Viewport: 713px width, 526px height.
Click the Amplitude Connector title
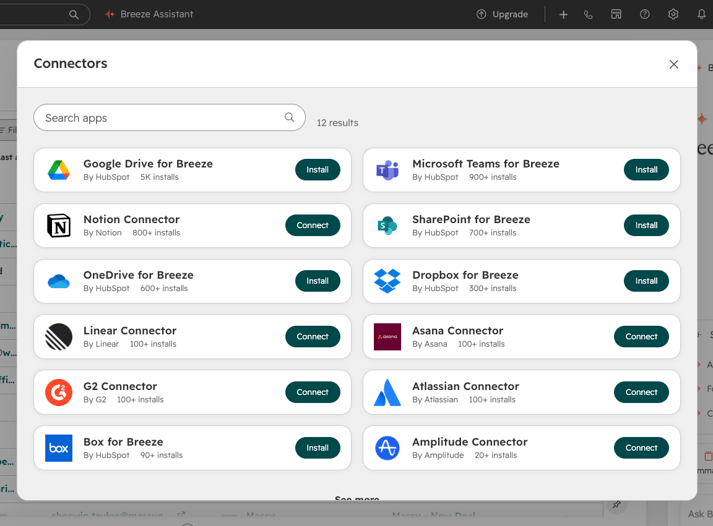[470, 442]
